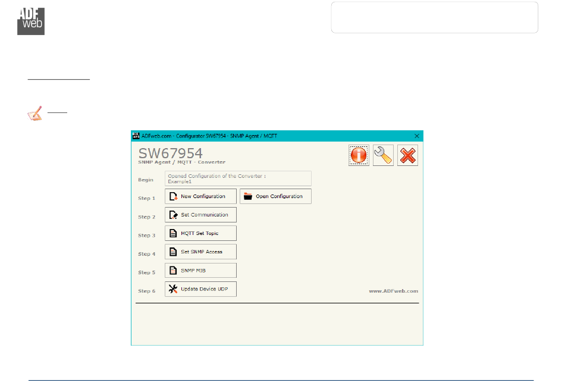This screenshot has width=565, height=392.
Task: Click the Opened Configuration info field
Action: [238, 178]
